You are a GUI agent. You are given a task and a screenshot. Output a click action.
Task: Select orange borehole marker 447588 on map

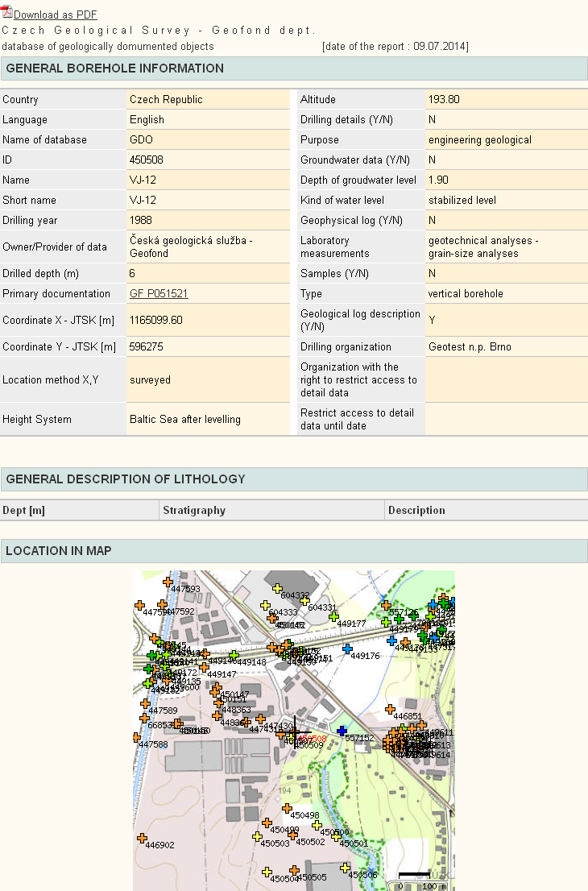click(136, 738)
